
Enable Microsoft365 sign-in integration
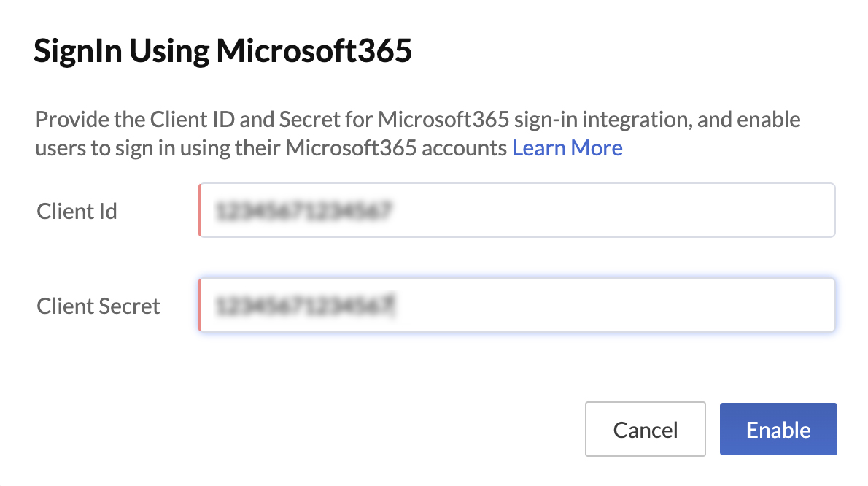pos(778,429)
